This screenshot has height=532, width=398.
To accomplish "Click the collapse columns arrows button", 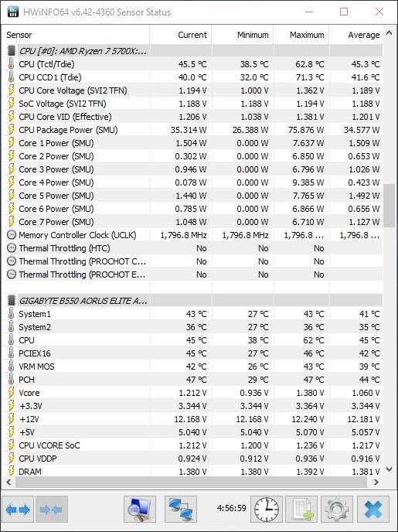I will (52, 510).
